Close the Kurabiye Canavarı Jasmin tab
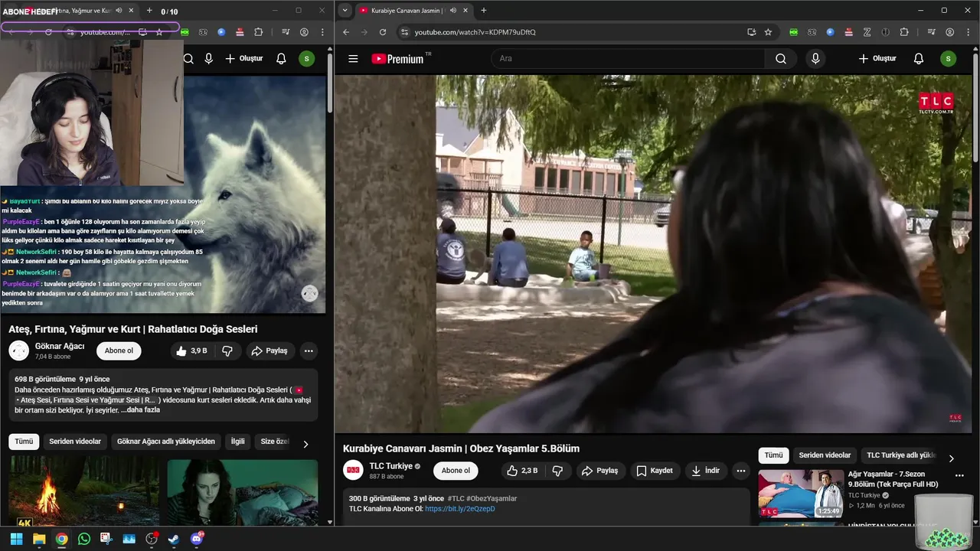Viewport: 980px width, 551px height. click(x=465, y=11)
